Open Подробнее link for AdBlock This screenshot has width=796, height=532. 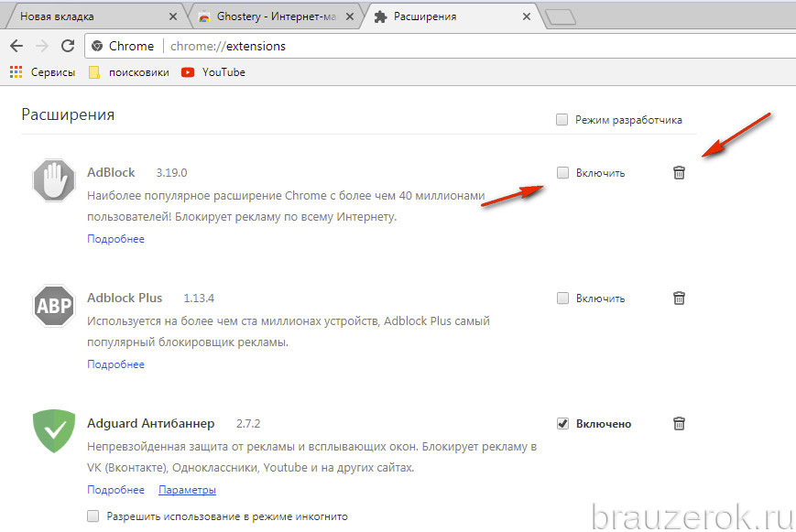click(x=115, y=239)
